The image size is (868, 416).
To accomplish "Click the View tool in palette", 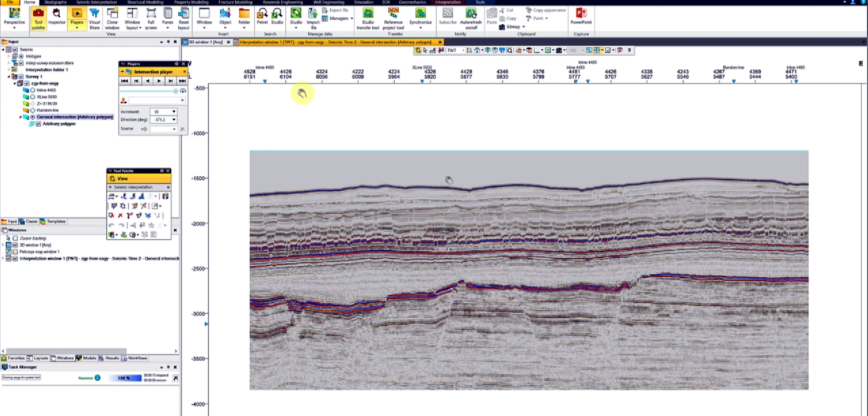I will (x=139, y=179).
